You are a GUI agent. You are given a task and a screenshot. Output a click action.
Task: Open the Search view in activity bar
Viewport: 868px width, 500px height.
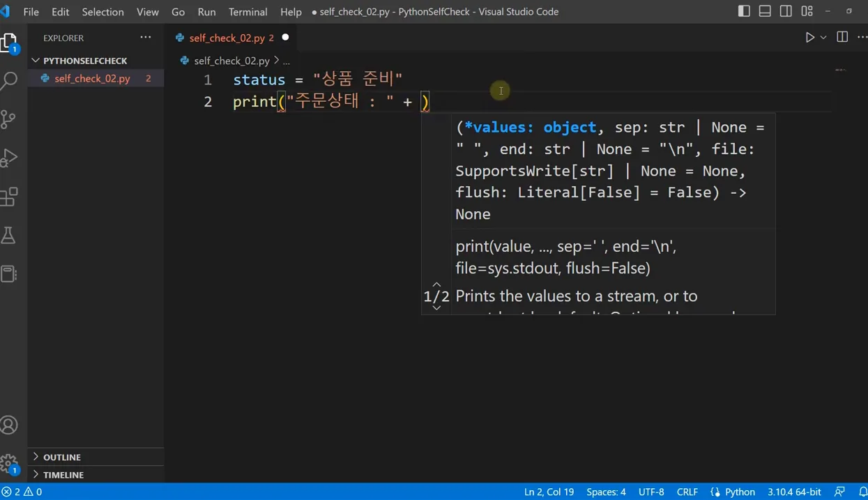[10, 80]
